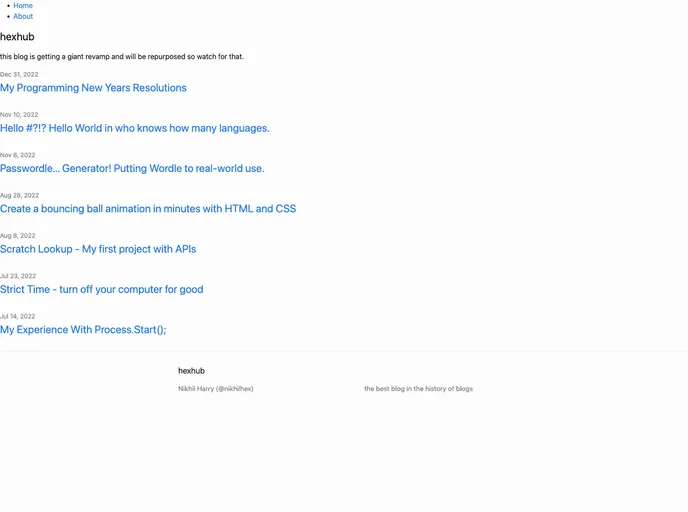Select Nikhil Harry (@nikhilhex) footer text
The height and width of the screenshot is (512, 688).
point(215,389)
